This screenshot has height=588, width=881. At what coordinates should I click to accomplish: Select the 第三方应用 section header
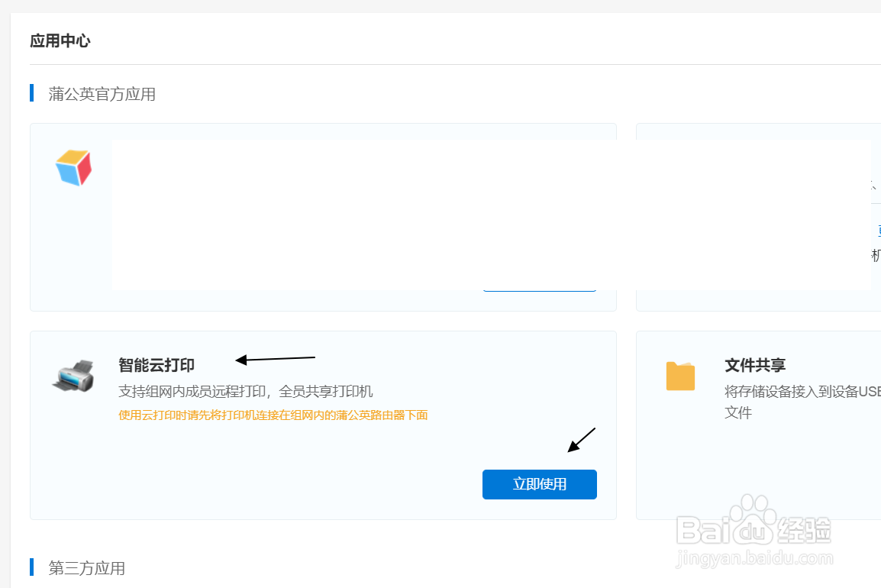[86, 568]
